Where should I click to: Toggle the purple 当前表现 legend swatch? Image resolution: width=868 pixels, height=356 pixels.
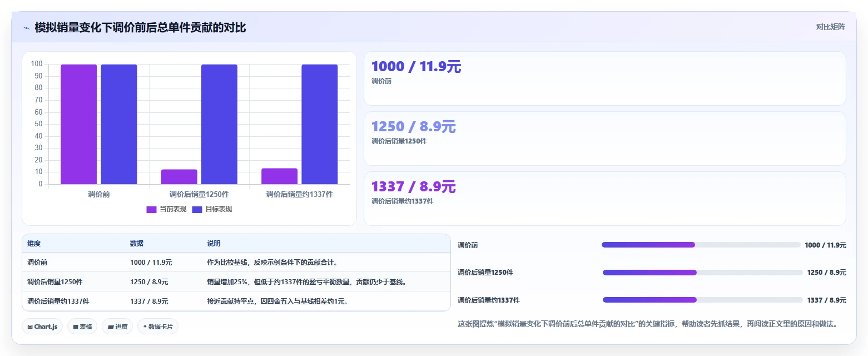(151, 209)
